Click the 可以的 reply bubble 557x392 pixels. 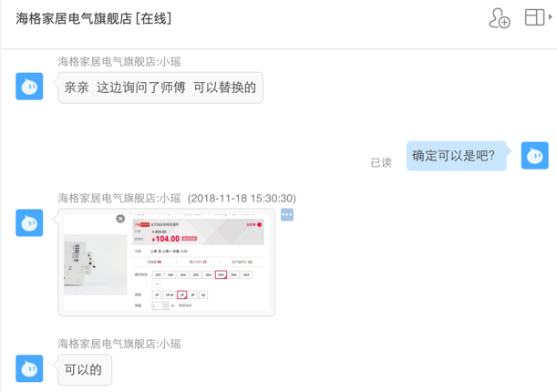point(84,369)
